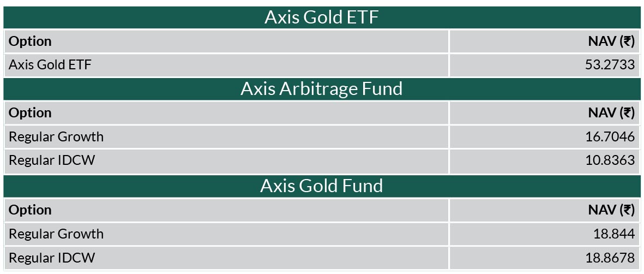The height and width of the screenshot is (274, 644).
Task: Click NAV (₹) column header in Gold ETF table
Action: [611, 41]
